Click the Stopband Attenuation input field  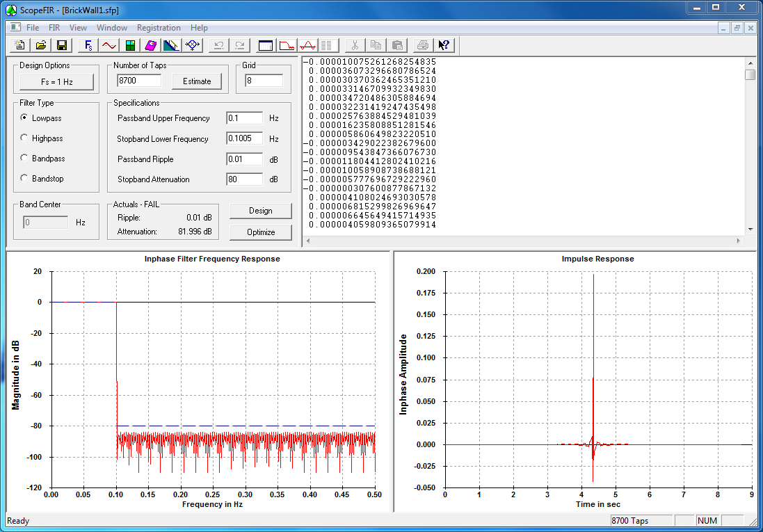[244, 179]
